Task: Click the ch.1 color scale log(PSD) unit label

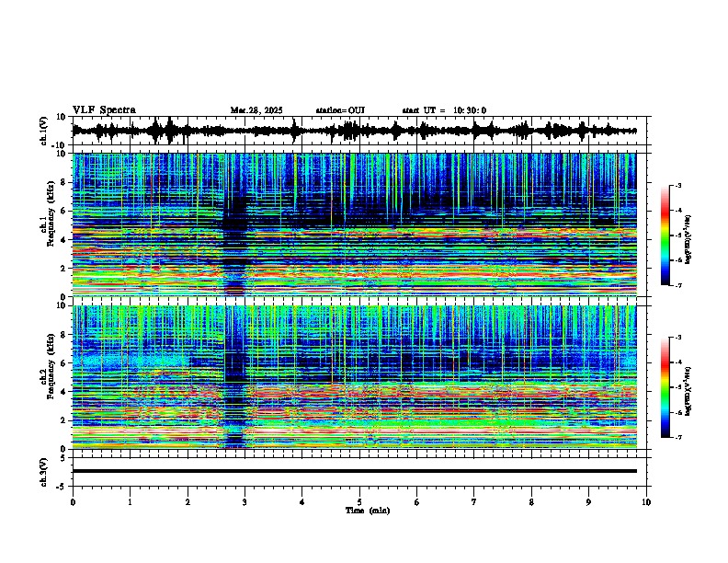Action: click(688, 240)
